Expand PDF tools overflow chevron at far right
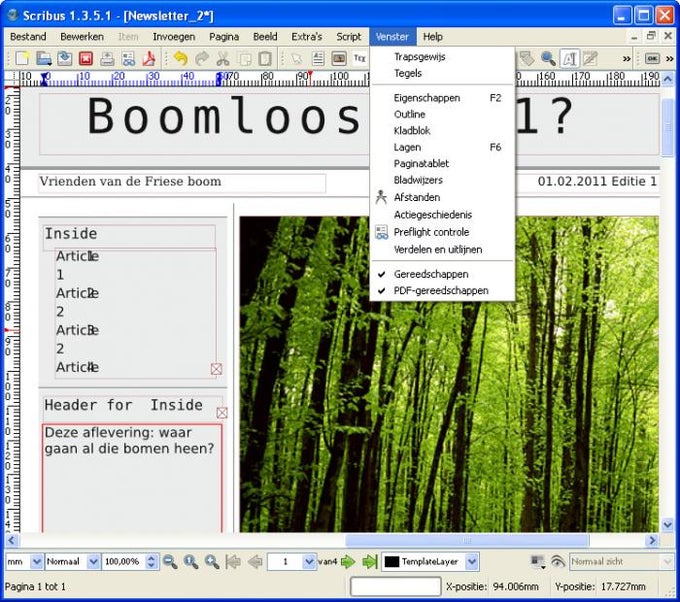 670,58
